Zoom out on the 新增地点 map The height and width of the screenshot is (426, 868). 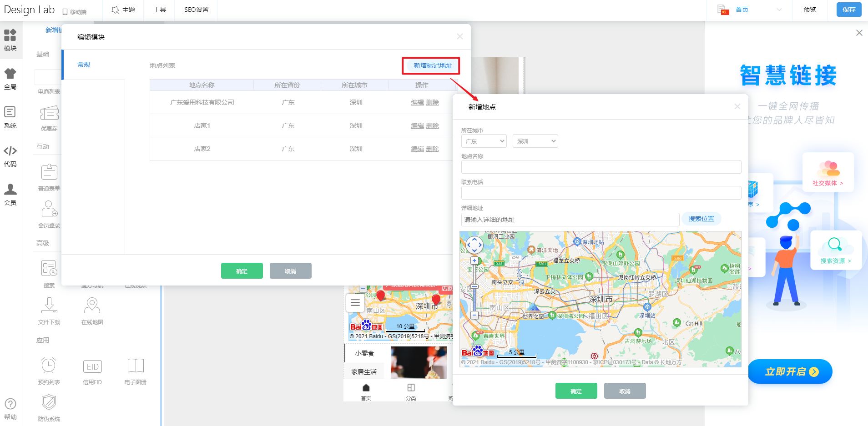[x=474, y=315]
